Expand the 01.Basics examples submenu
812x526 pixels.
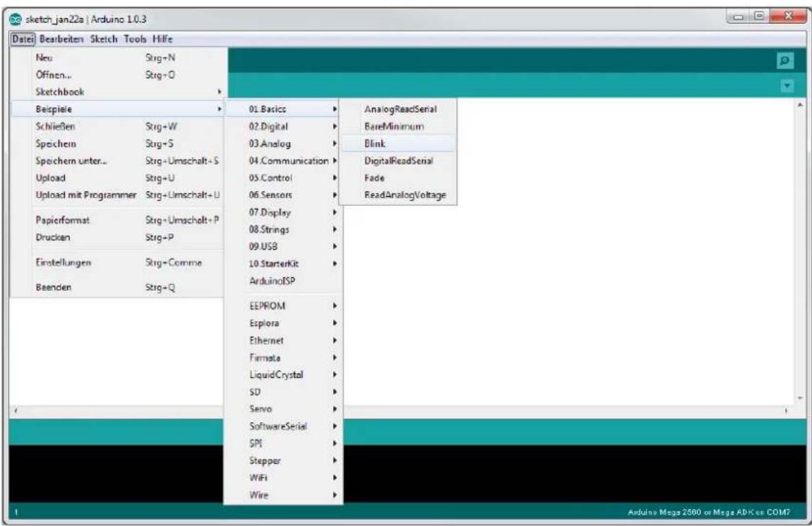point(283,109)
